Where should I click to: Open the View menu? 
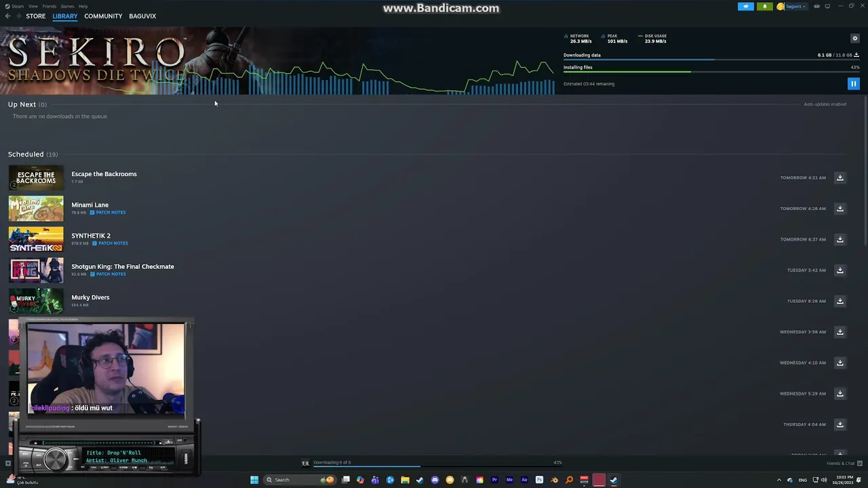click(33, 6)
